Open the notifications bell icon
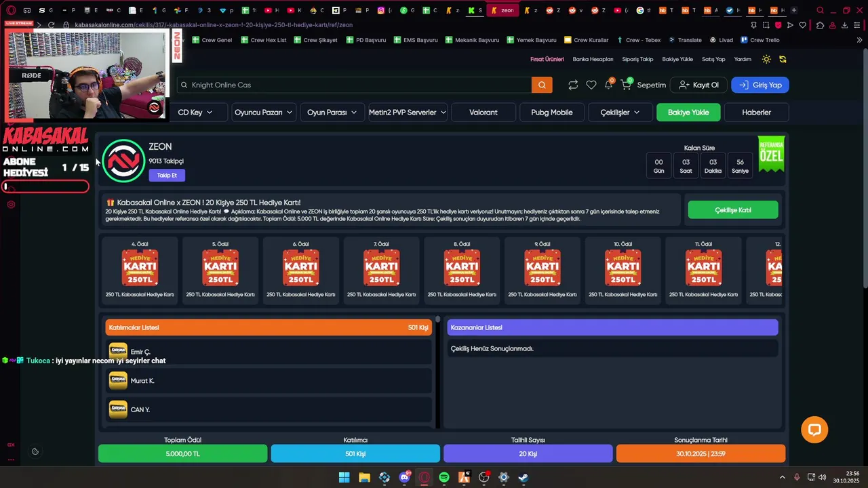The image size is (868, 488). click(x=609, y=85)
